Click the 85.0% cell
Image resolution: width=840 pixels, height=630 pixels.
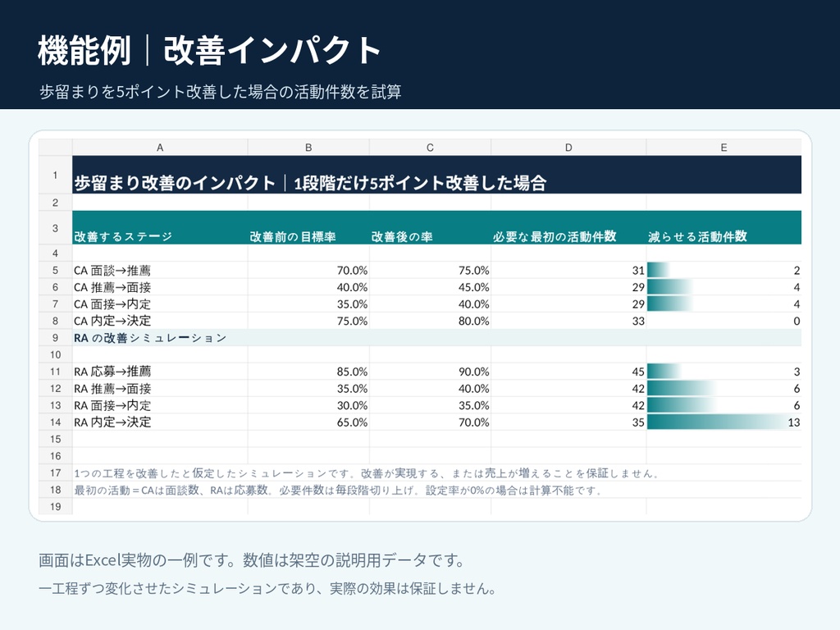click(x=308, y=372)
